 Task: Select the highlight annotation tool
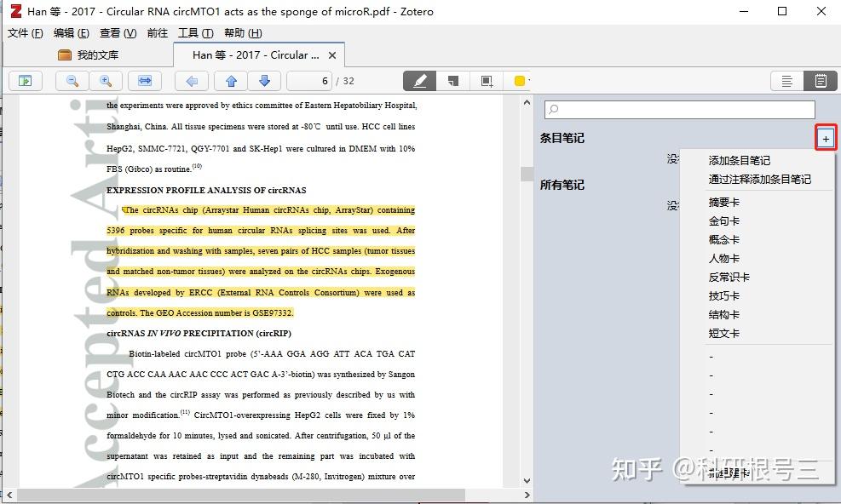click(x=419, y=80)
